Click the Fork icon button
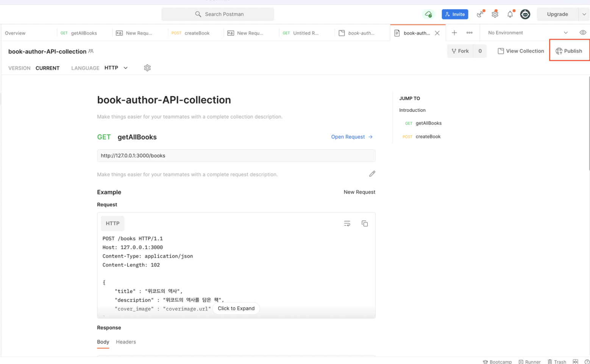This screenshot has height=364, width=590. (x=460, y=51)
